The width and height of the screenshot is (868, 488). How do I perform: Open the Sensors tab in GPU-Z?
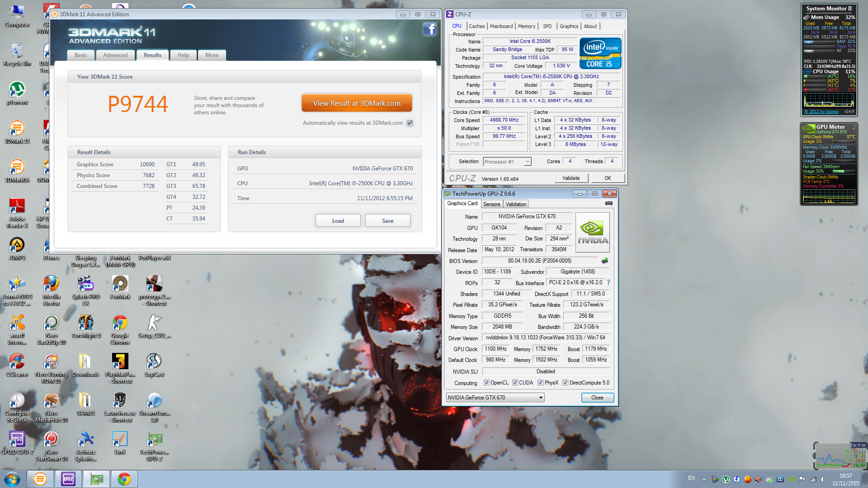point(491,204)
